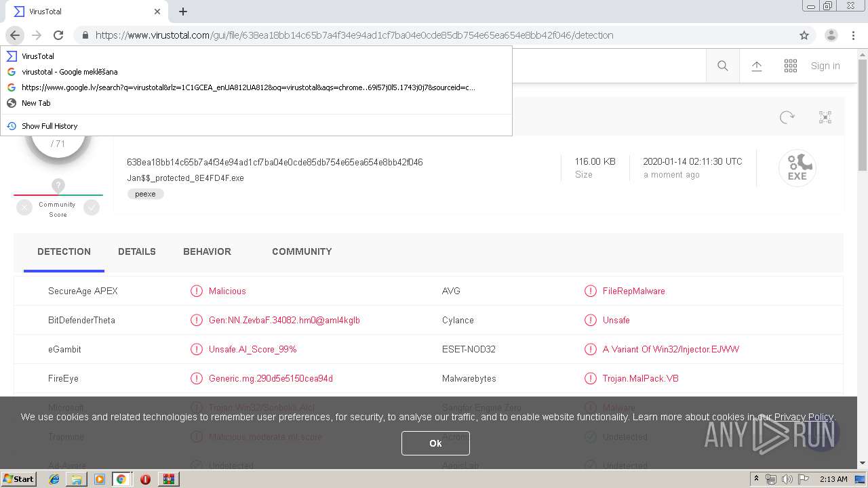Reload the page with the refresh icon
The width and height of the screenshot is (868, 488).
coord(58,35)
